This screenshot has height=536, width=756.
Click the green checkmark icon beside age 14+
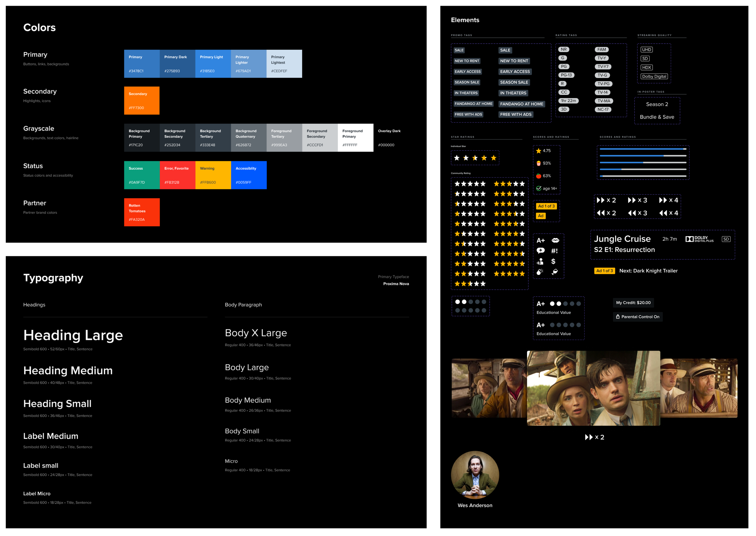(539, 188)
